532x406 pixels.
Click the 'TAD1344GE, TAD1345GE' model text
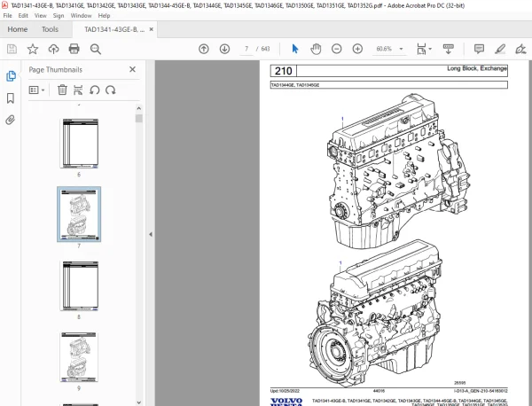(295, 85)
